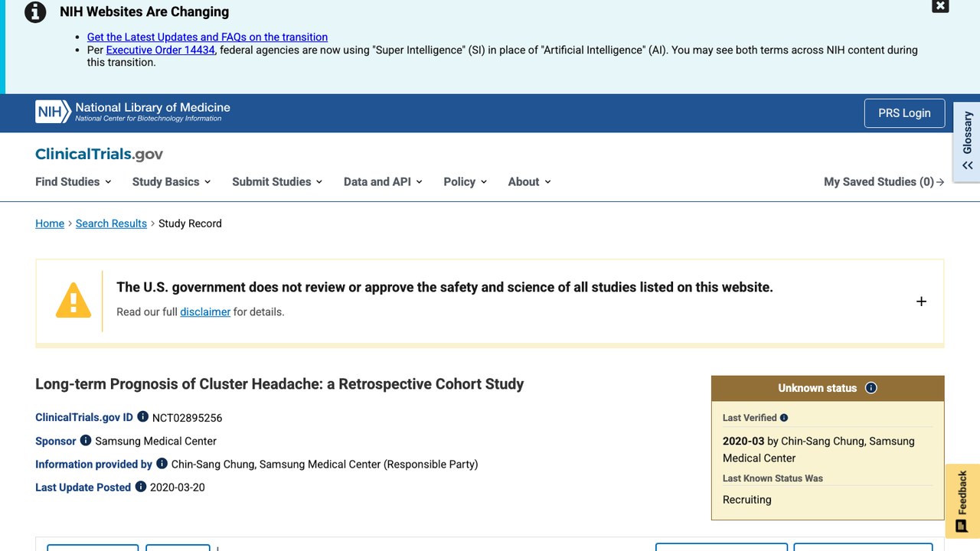Click the info icon beside ClinicalTrials.gov ID

(x=142, y=417)
